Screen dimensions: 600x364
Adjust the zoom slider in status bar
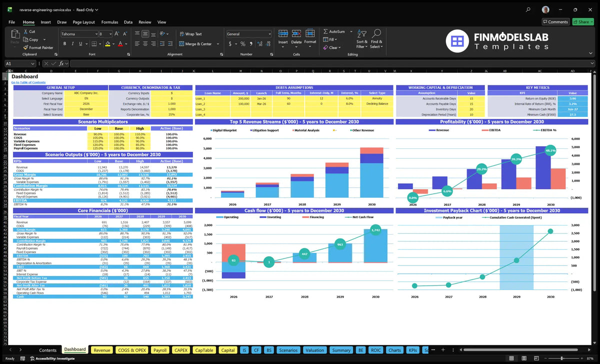click(x=562, y=359)
